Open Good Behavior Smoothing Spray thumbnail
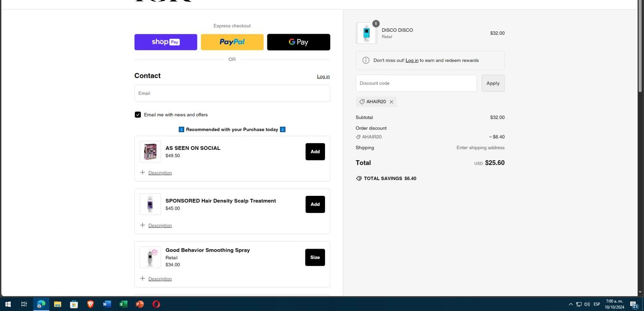This screenshot has width=644, height=311. (x=150, y=257)
